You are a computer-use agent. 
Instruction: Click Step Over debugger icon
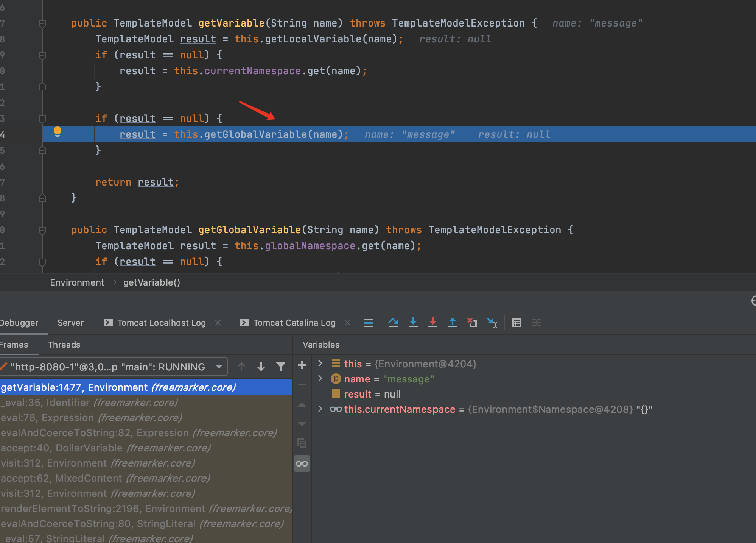tap(394, 323)
